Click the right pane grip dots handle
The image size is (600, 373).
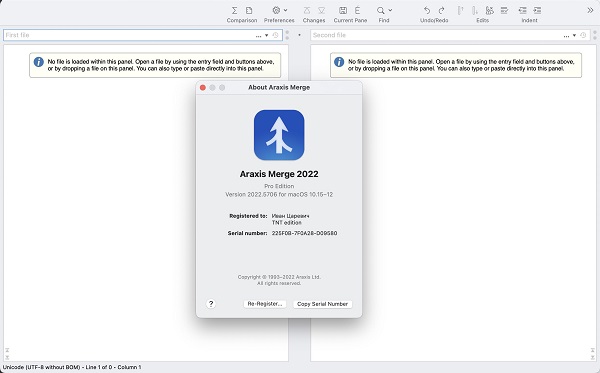pyautogui.click(x=595, y=35)
